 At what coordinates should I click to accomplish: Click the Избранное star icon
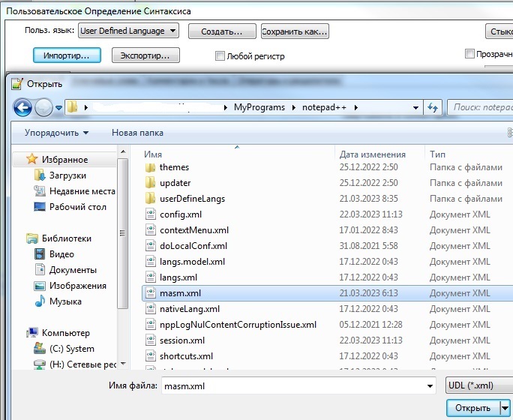[31, 159]
